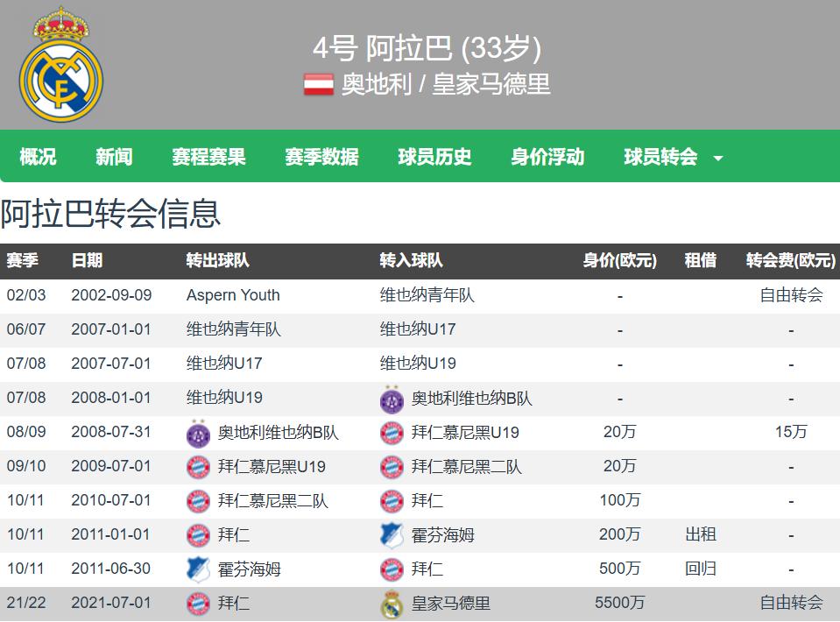Image resolution: width=840 pixels, height=622 pixels.
Task: Click 100万 market value cell
Action: tap(620, 500)
